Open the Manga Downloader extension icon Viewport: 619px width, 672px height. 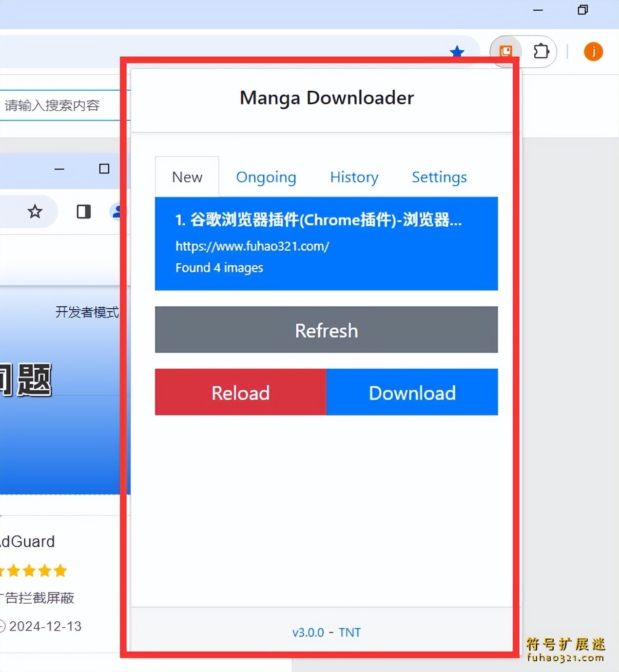click(505, 51)
